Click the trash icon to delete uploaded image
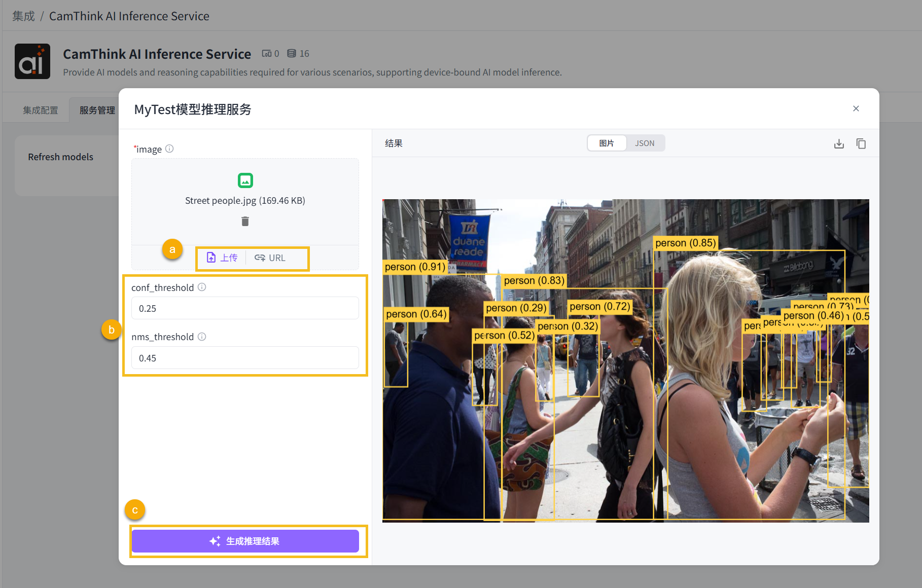 (x=245, y=221)
